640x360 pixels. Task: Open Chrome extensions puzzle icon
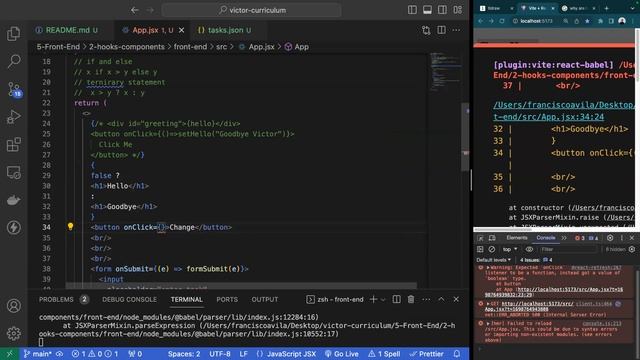600,21
